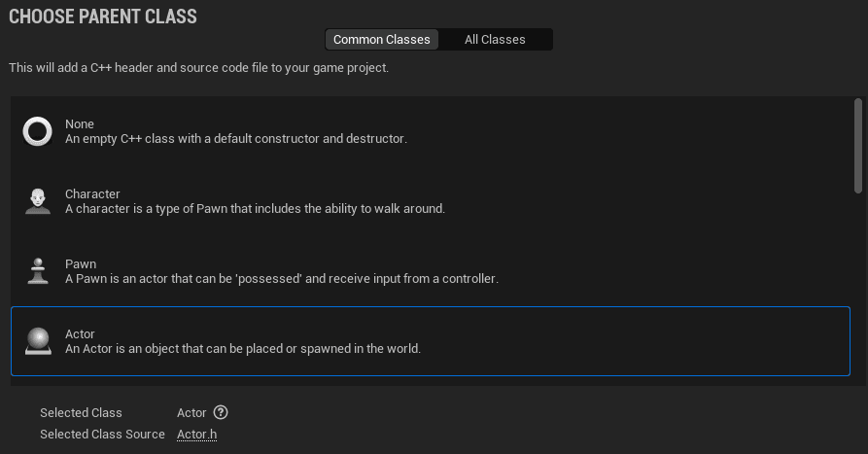Click the Actor sphere icon

37,341
